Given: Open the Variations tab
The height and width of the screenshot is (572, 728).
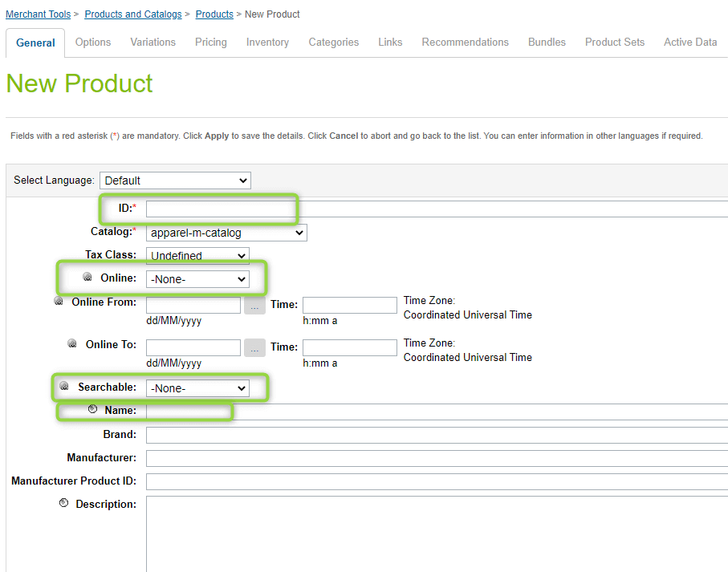Looking at the screenshot, I should coord(153,43).
